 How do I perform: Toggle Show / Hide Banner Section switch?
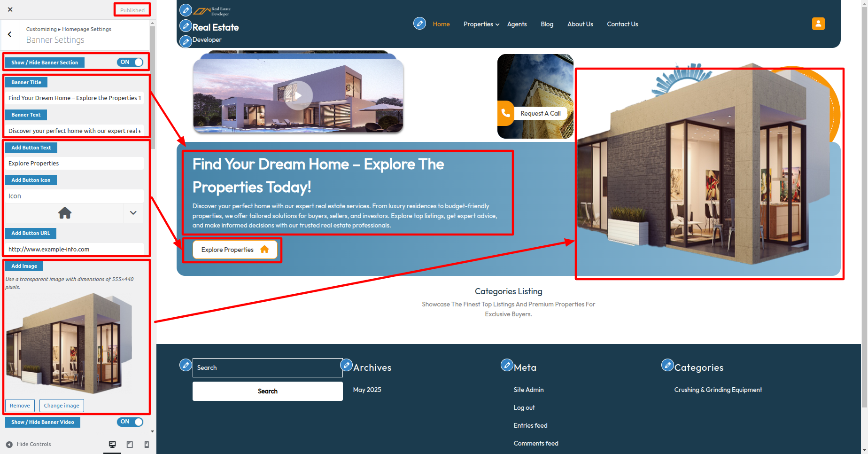(x=130, y=62)
